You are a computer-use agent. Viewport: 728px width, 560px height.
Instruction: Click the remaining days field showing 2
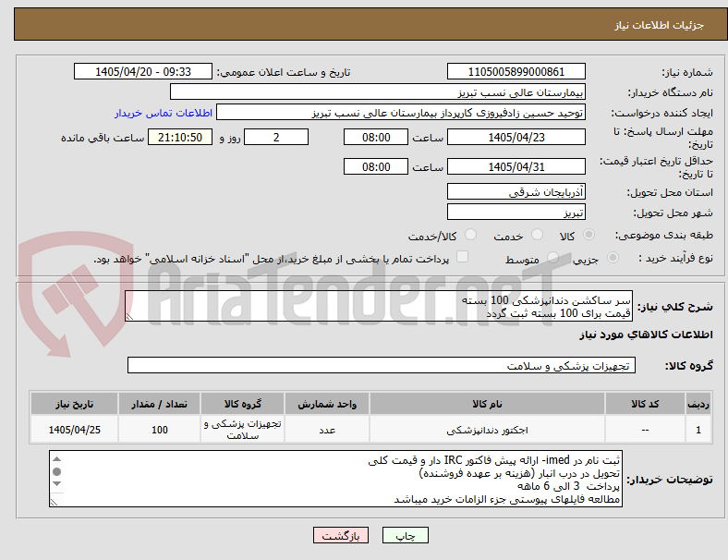[x=276, y=137]
